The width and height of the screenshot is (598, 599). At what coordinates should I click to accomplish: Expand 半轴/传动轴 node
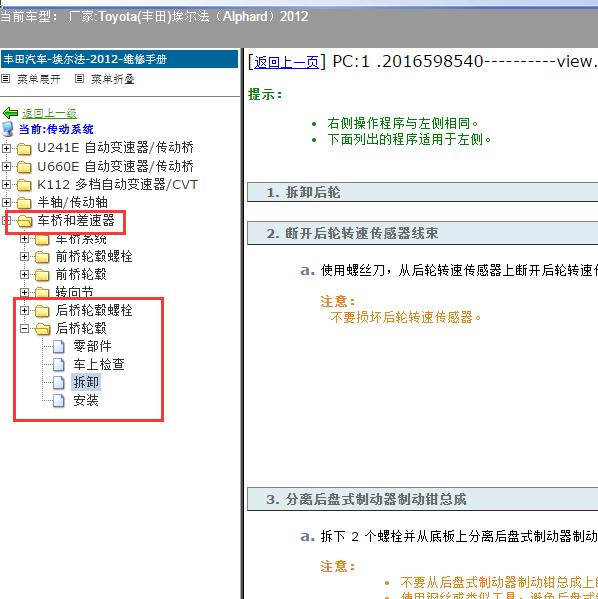pyautogui.click(x=6, y=202)
